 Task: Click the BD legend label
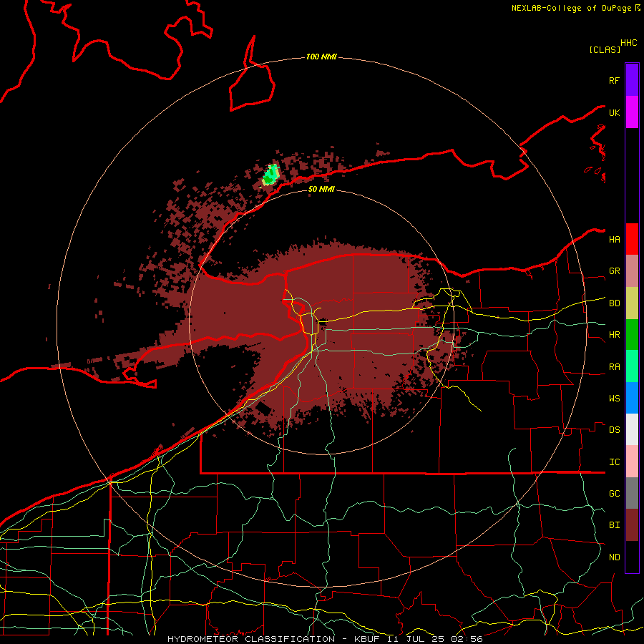[614, 303]
